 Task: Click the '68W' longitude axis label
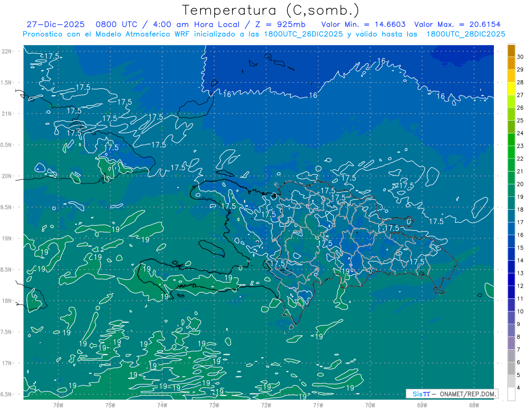click(473, 405)
